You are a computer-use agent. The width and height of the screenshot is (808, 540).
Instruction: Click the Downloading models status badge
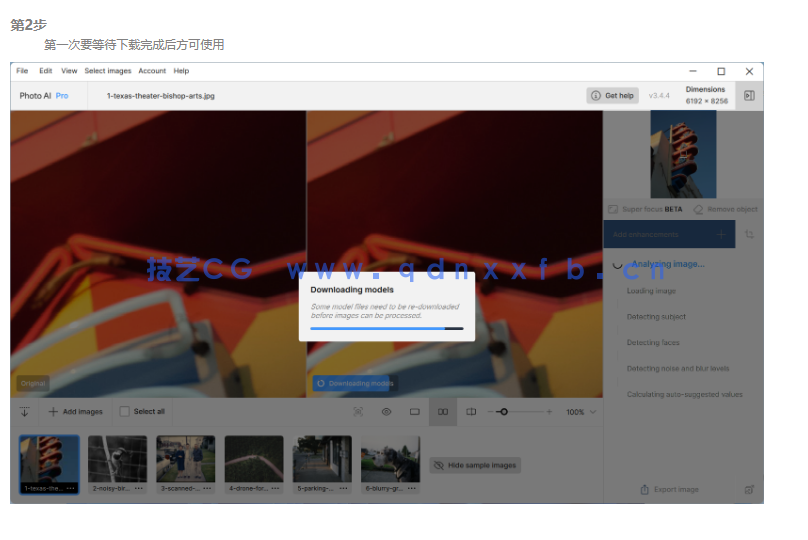[354, 383]
